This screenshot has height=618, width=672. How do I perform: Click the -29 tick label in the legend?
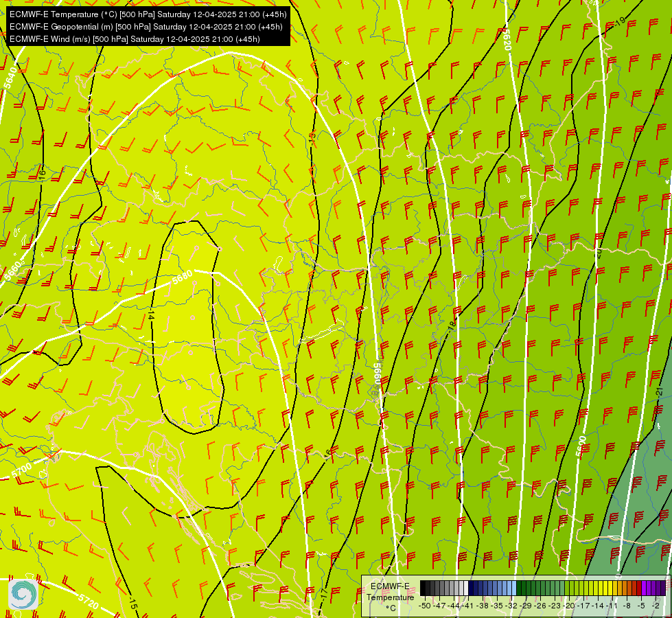click(525, 606)
